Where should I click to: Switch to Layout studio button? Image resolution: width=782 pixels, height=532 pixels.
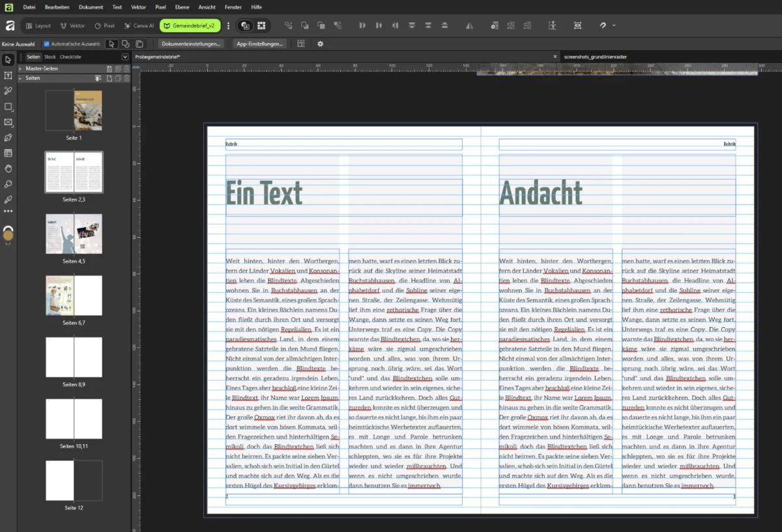38,26
